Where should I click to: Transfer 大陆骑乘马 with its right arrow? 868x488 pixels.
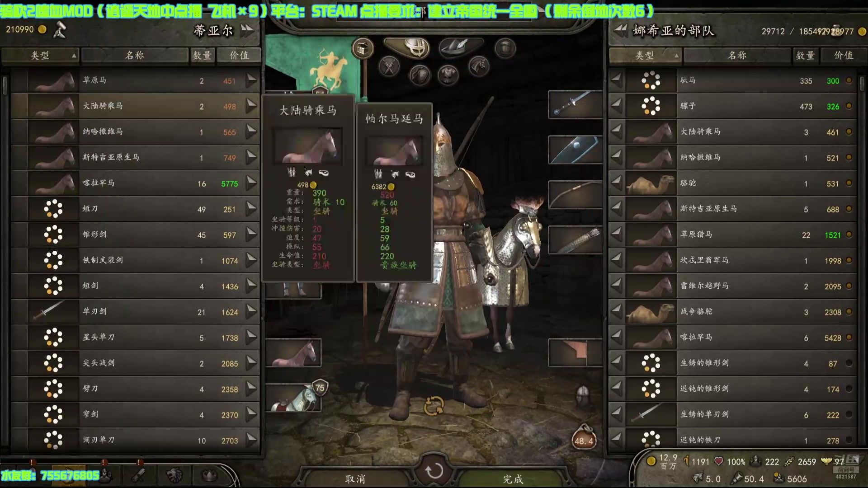coord(251,106)
